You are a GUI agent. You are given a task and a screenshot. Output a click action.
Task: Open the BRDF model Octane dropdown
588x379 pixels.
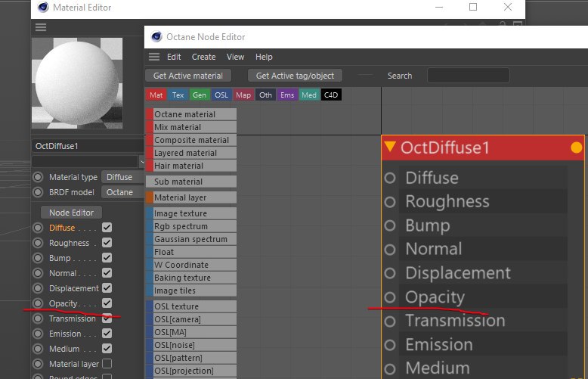click(122, 192)
